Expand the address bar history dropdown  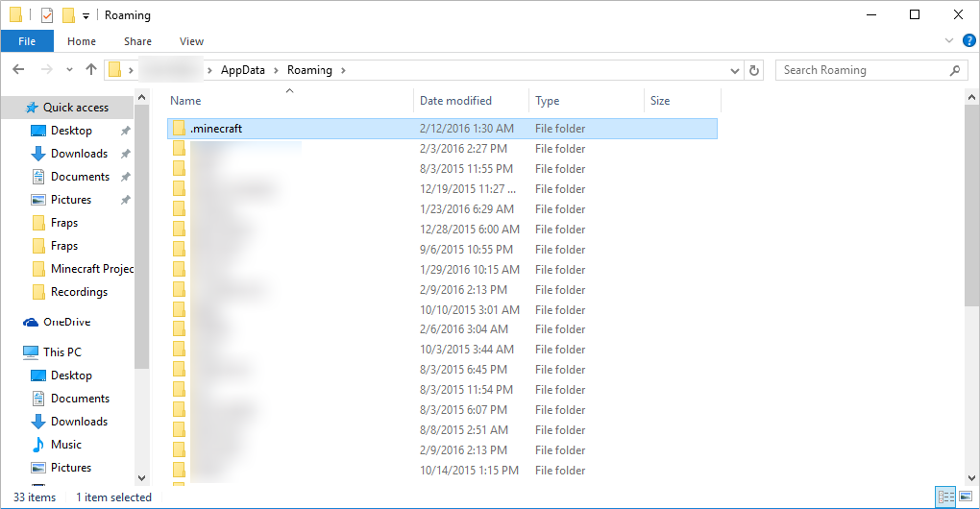pyautogui.click(x=735, y=70)
